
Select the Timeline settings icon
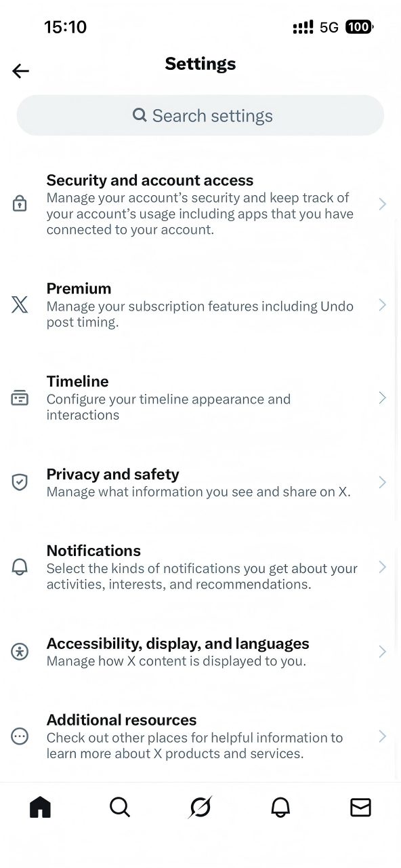(x=20, y=397)
